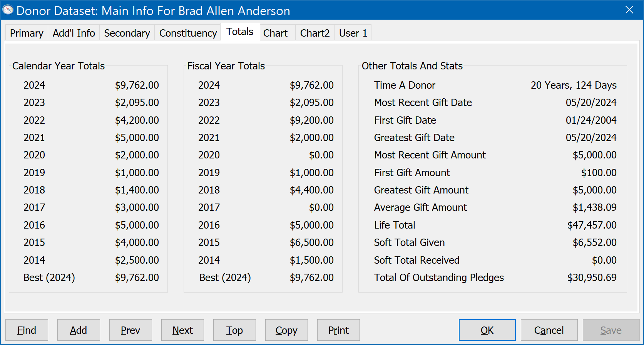Click Fiscal Year 2015 value $6,500.00
The width and height of the screenshot is (644, 345).
(x=312, y=242)
